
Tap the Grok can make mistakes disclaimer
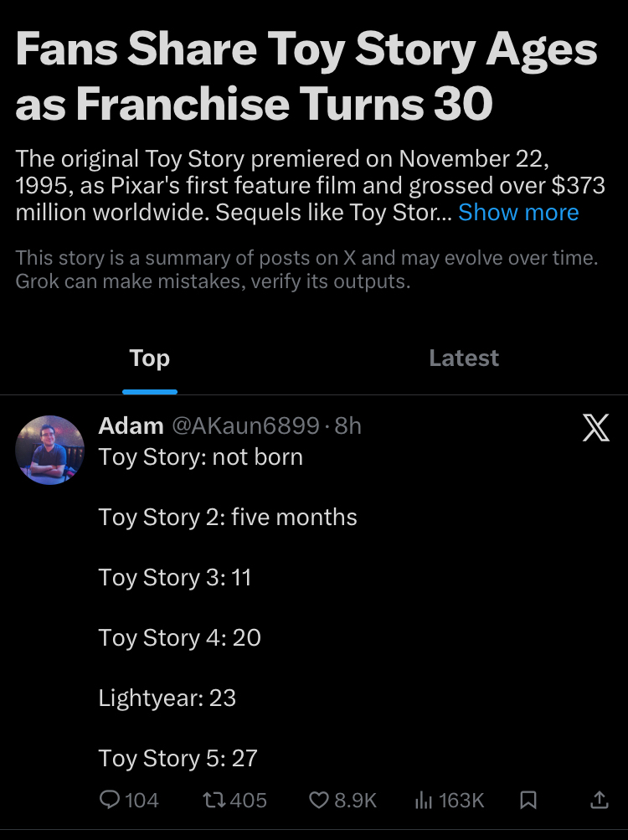click(x=213, y=281)
